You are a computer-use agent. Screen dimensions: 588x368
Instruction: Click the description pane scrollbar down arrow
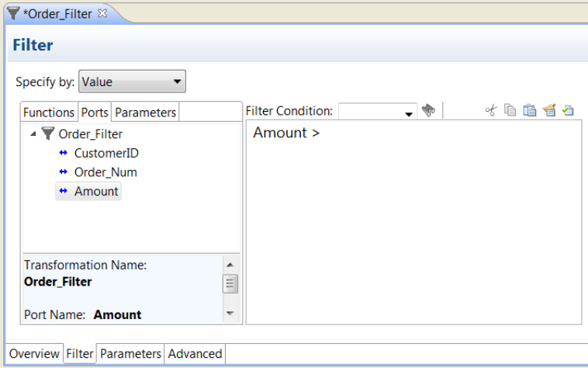pyautogui.click(x=230, y=314)
